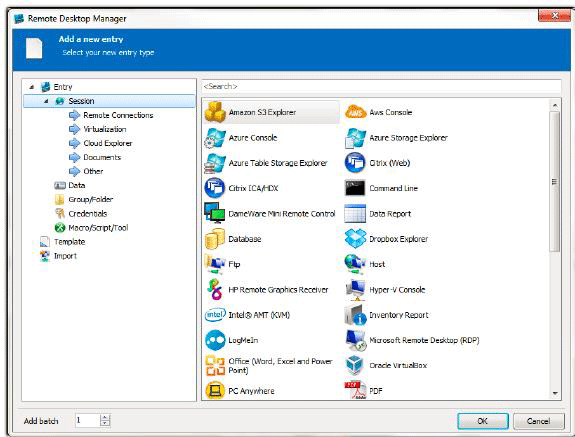575x437 pixels.
Task: Choose the Data Report table icon
Action: (355, 214)
